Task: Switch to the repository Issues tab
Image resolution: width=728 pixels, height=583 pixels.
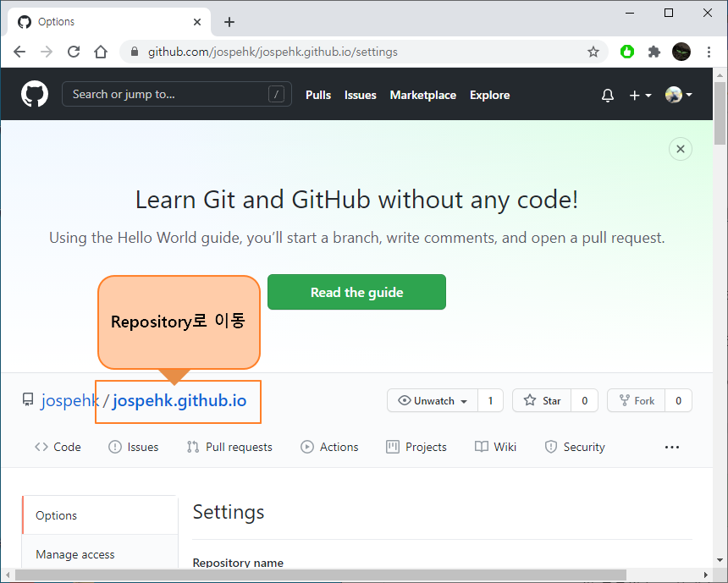Action: [x=133, y=447]
